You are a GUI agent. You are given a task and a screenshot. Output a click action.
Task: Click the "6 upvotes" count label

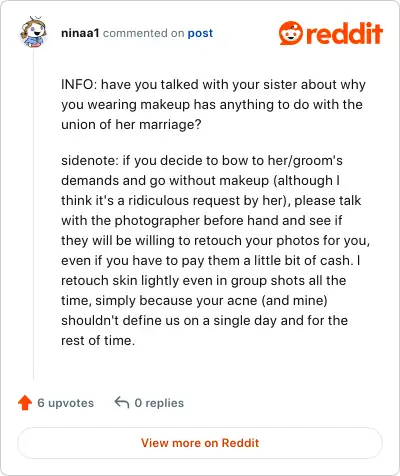point(66,403)
